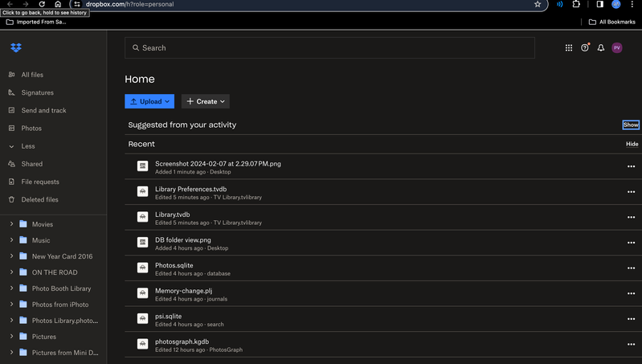Expand the Photos from iPhoto folder

[11, 305]
